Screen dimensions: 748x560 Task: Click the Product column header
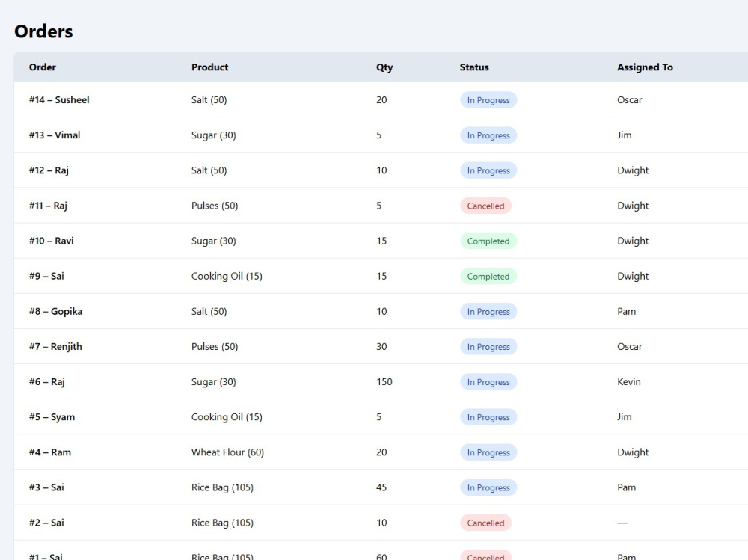pos(210,67)
